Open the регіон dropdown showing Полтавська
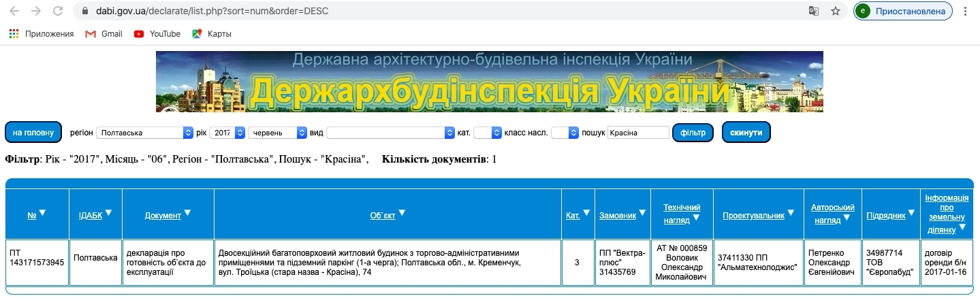The image size is (980, 298). 145,133
